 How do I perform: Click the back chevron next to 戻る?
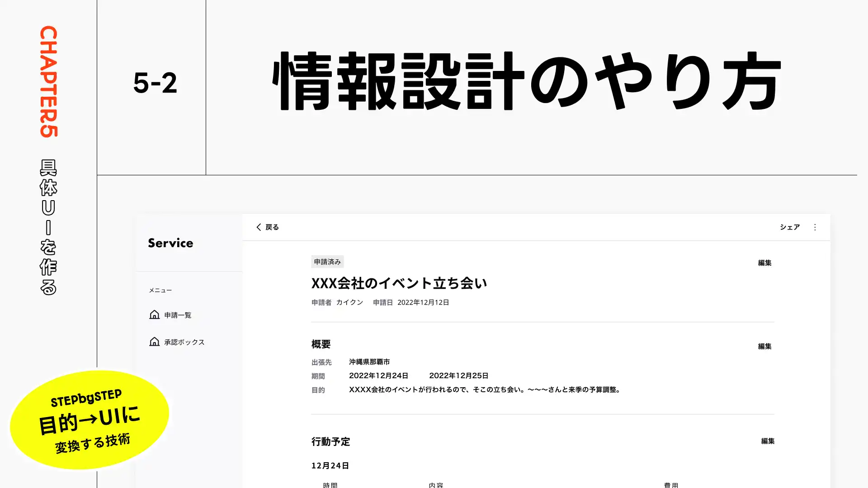[x=259, y=227]
